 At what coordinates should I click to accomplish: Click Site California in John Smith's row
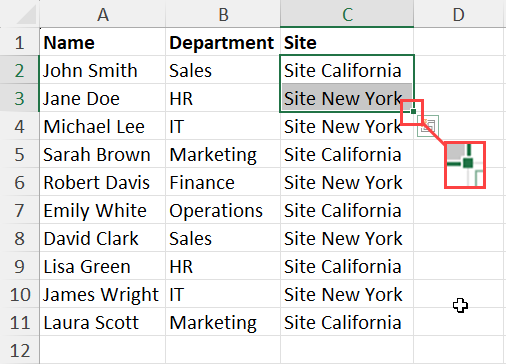tap(347, 70)
